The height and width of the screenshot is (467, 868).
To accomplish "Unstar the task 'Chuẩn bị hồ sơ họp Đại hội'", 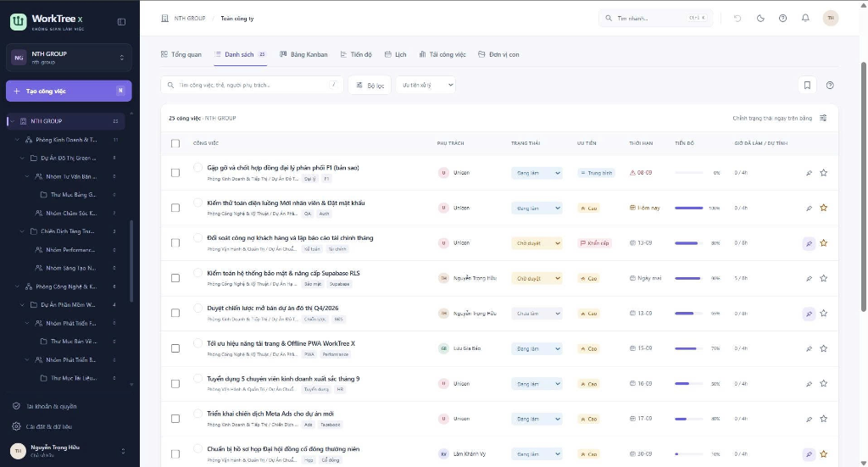I will coord(824,453).
